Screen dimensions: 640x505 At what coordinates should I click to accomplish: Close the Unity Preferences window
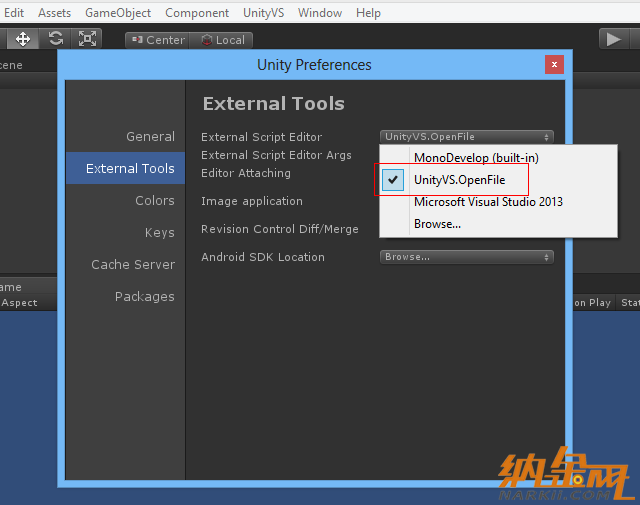[x=554, y=65]
